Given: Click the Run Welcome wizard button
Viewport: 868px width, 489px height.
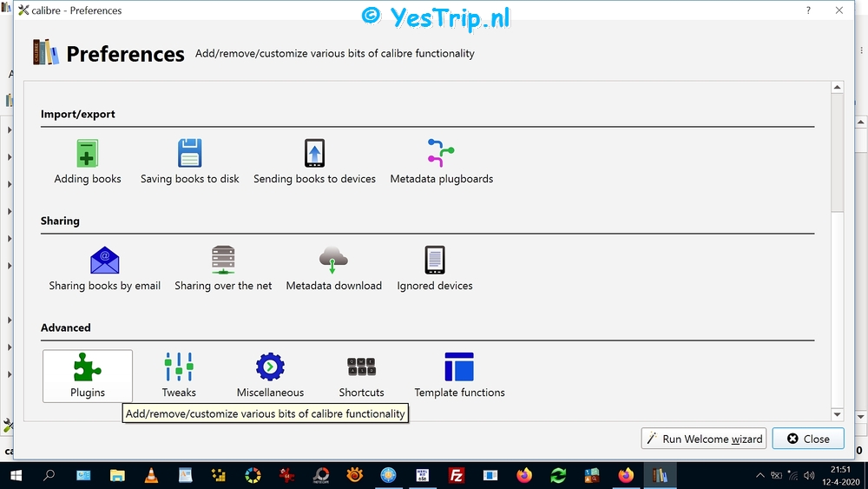Looking at the screenshot, I should tap(704, 439).
